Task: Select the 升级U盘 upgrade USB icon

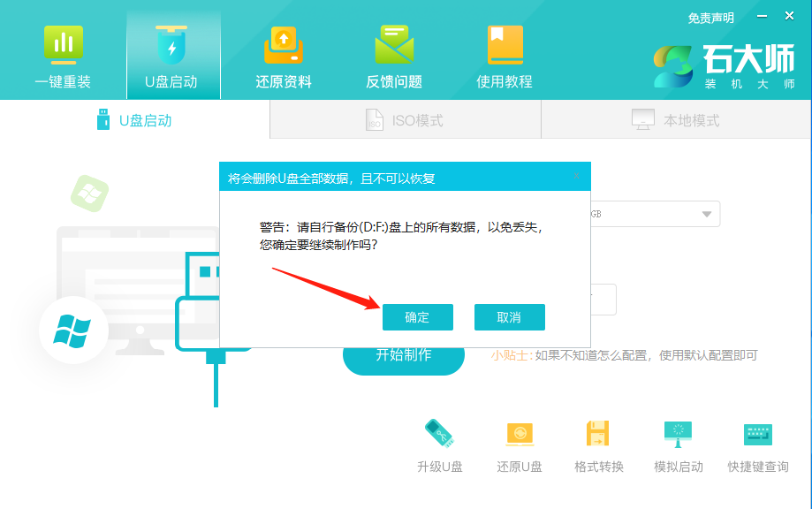Action: [439, 442]
